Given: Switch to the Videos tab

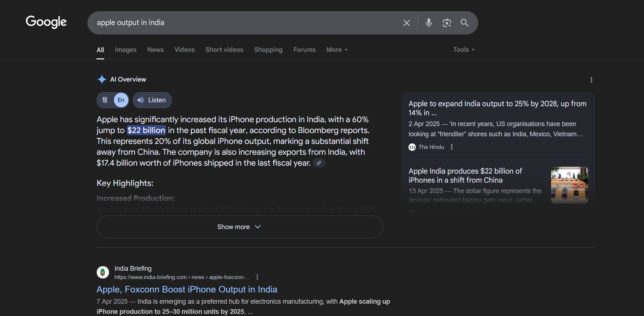Looking at the screenshot, I should 184,50.
